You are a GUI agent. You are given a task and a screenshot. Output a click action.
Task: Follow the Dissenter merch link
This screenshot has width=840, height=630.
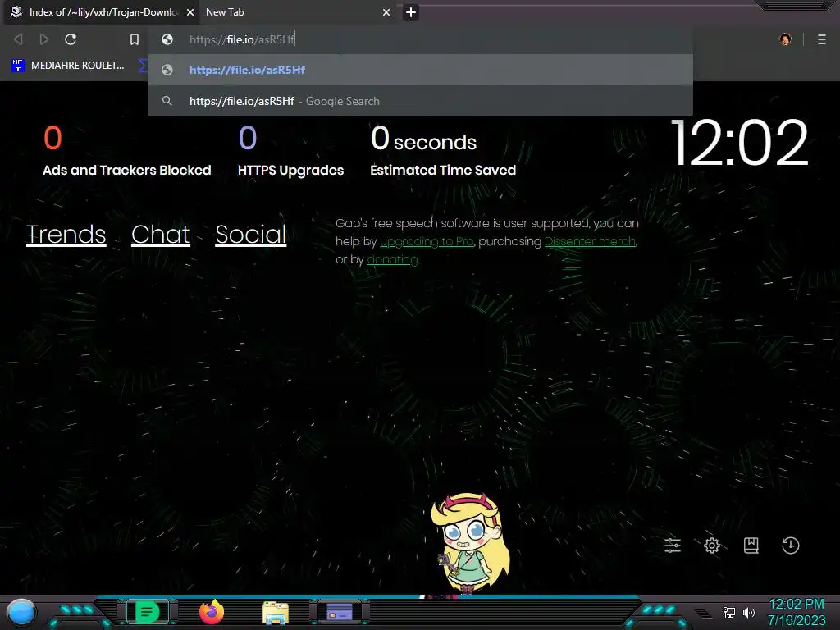(x=590, y=242)
